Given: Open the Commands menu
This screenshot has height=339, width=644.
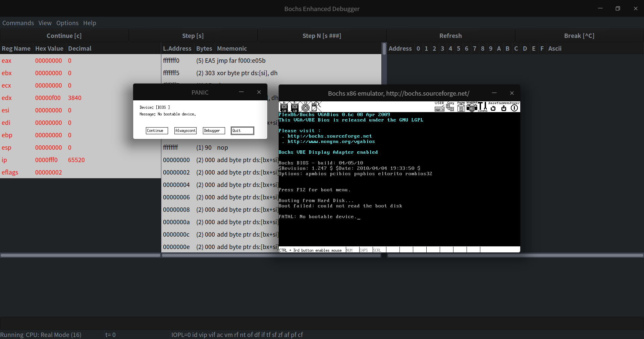Looking at the screenshot, I should point(18,23).
